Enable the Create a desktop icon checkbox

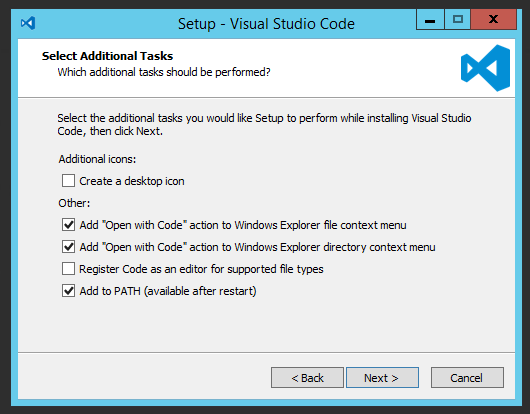[68, 181]
